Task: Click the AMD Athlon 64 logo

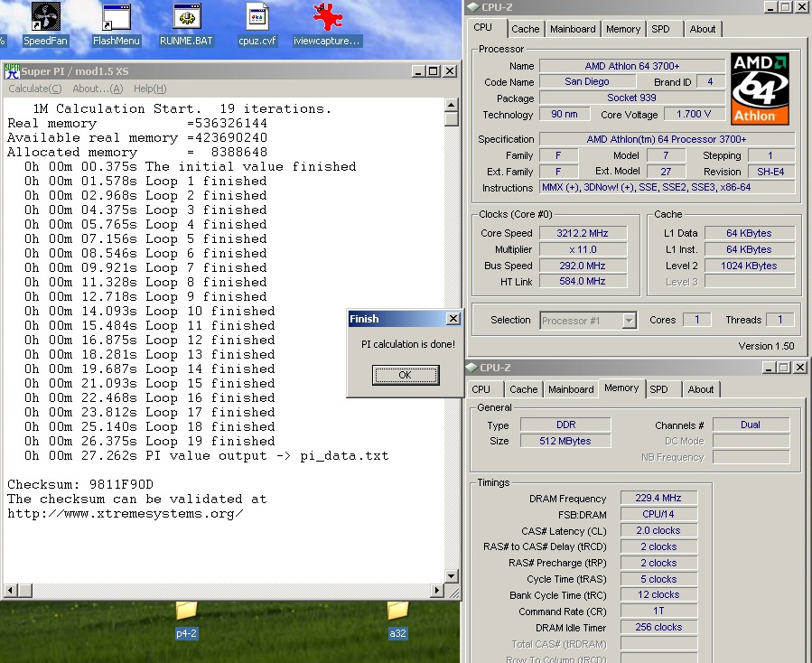Action: (x=760, y=88)
